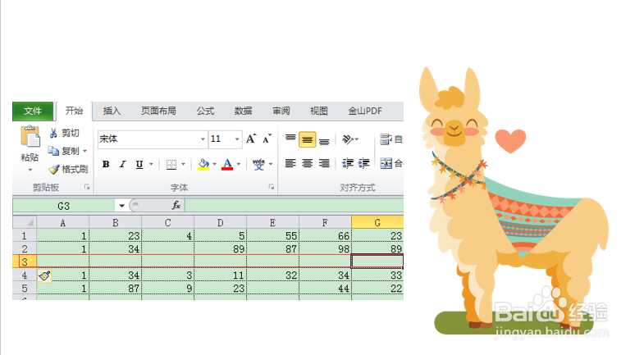Click the cell borders icon

[x=171, y=165]
